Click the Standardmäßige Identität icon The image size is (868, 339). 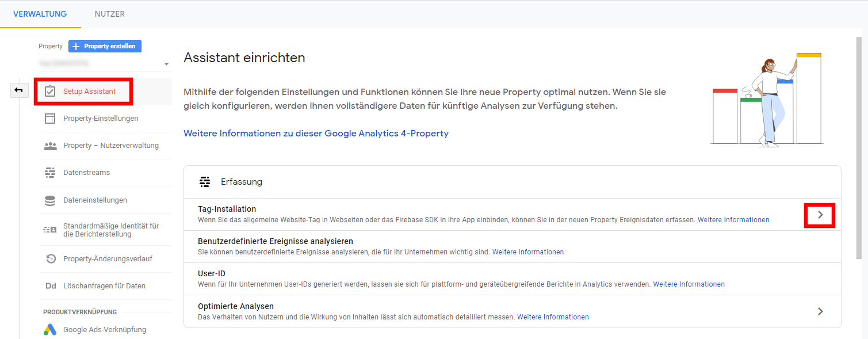50,230
